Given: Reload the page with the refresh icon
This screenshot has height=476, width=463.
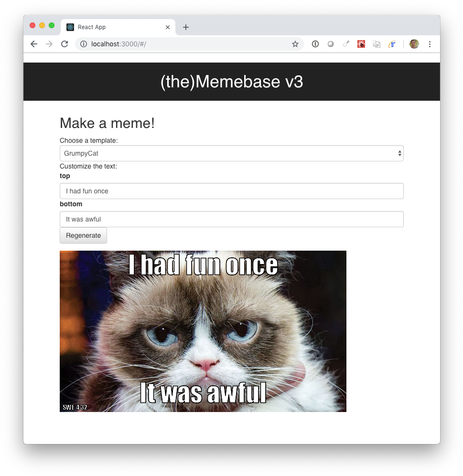Looking at the screenshot, I should click(x=65, y=44).
